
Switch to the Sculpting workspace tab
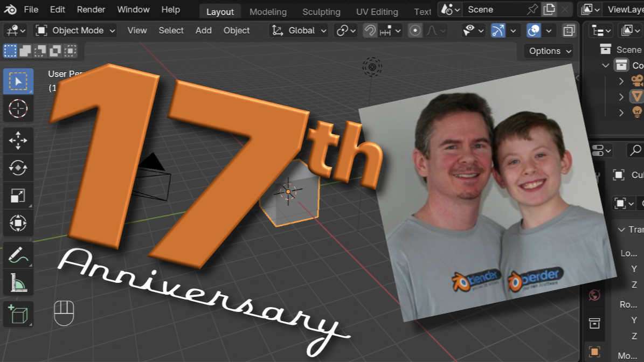pos(321,12)
